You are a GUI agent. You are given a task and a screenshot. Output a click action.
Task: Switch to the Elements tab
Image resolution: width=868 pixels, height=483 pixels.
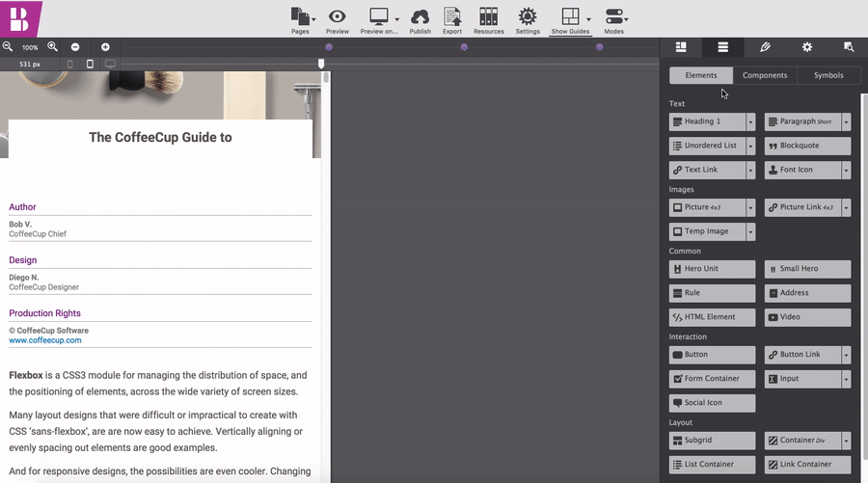click(x=701, y=75)
